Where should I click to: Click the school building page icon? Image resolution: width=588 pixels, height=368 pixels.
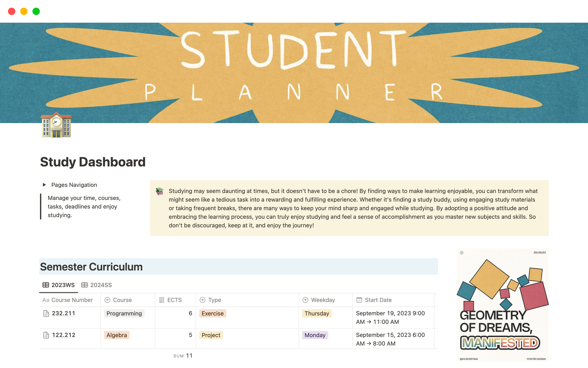click(56, 125)
